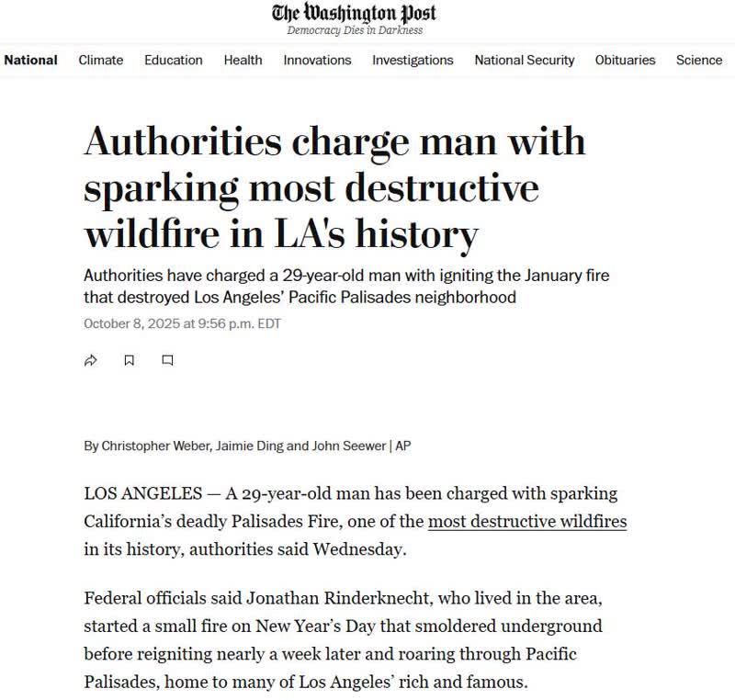Click the October 8, 2025 timestamp
Screen dimensions: 735x700
[x=182, y=323]
